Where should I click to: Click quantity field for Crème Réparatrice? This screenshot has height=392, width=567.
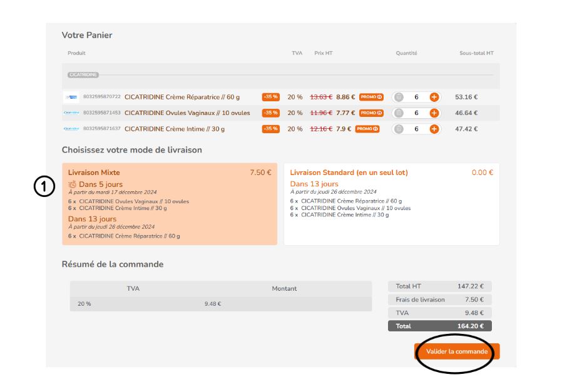coord(416,97)
